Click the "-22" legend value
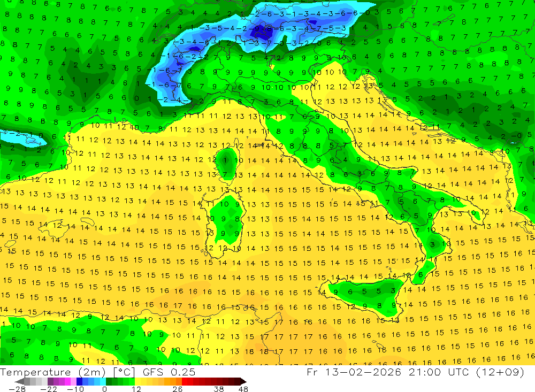535x392 pixels. 49,389
